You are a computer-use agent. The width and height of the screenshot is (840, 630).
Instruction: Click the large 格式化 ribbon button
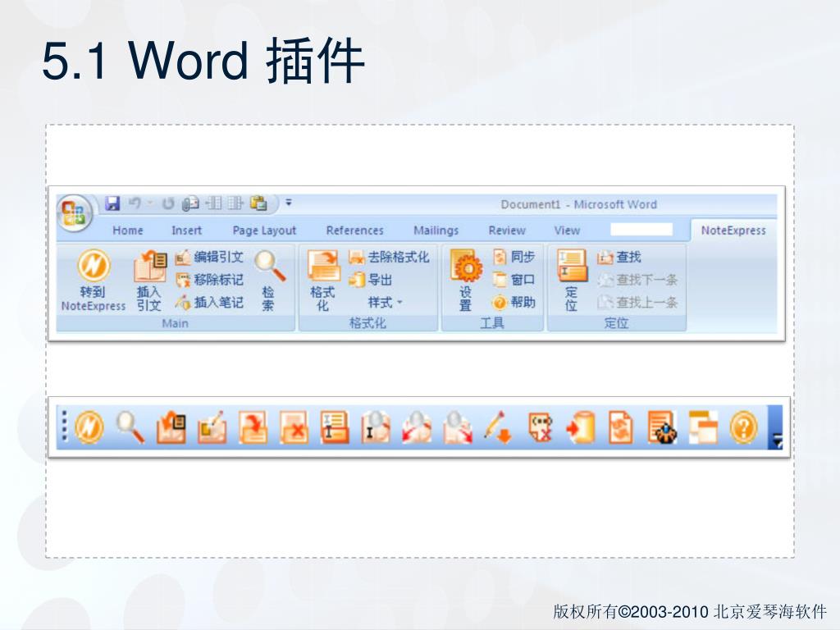click(323, 281)
